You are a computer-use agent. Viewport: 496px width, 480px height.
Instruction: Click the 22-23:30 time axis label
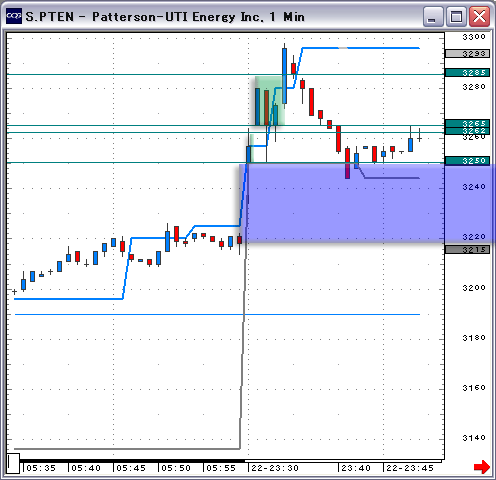(275, 468)
